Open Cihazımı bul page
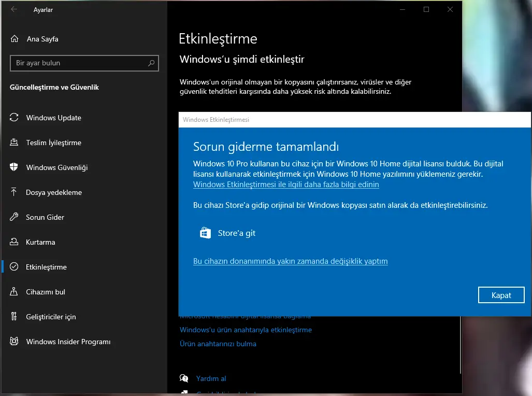This screenshot has height=396, width=532. tap(84, 291)
